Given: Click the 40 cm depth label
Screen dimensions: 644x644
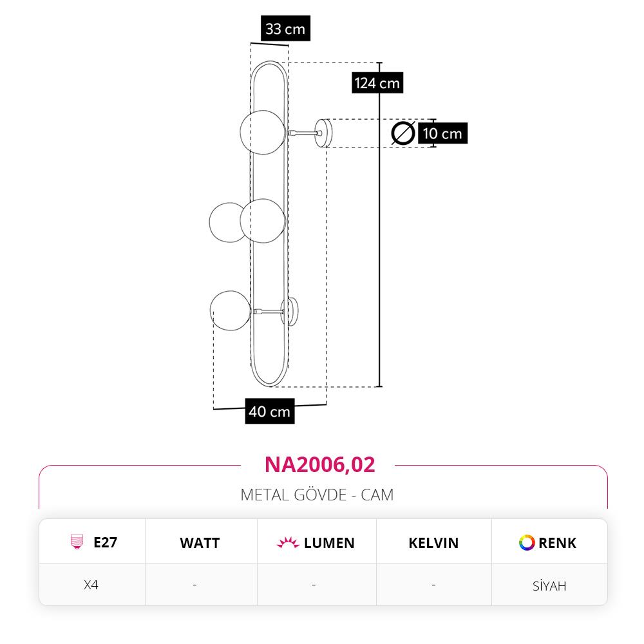Looking at the screenshot, I should point(270,411).
